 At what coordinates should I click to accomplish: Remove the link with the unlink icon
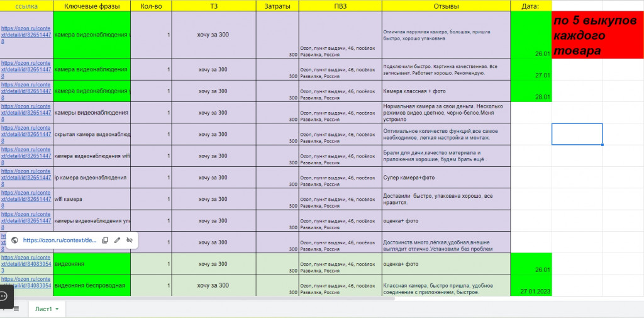130,241
